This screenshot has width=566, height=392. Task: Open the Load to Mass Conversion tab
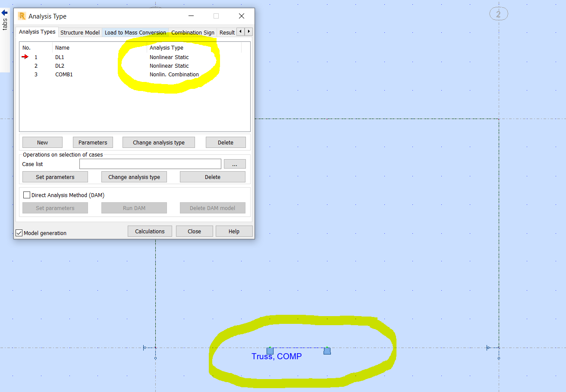click(x=135, y=32)
